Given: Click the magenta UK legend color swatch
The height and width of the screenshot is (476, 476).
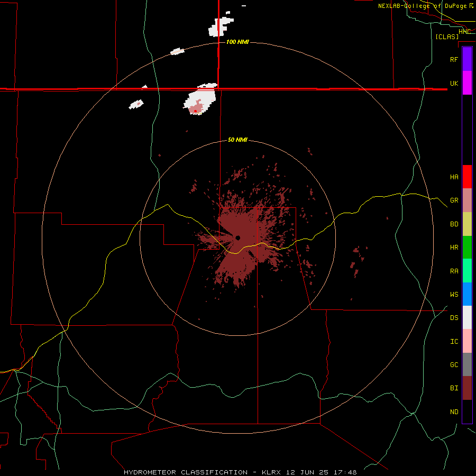Looking at the screenshot, I should click(467, 83).
